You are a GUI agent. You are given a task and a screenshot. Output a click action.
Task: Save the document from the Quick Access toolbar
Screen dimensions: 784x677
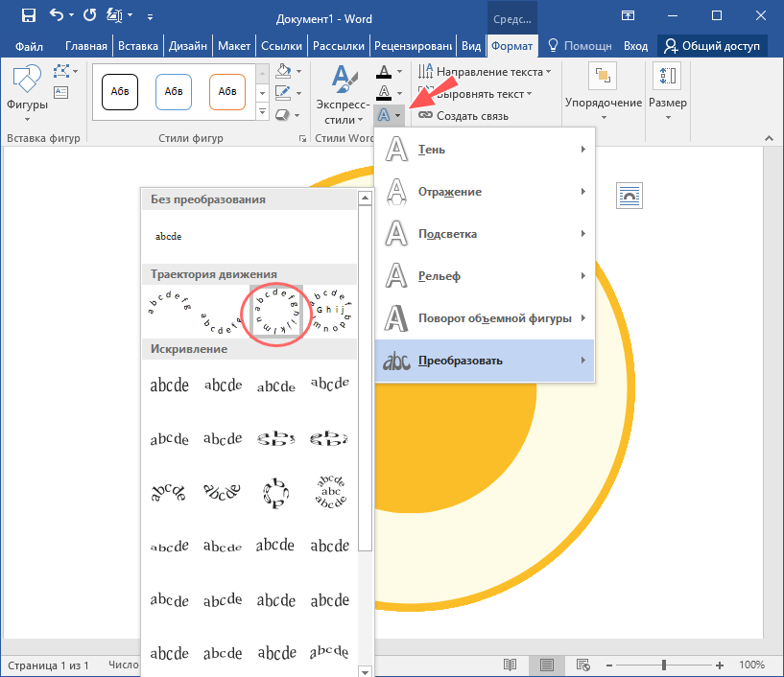pyautogui.click(x=29, y=15)
